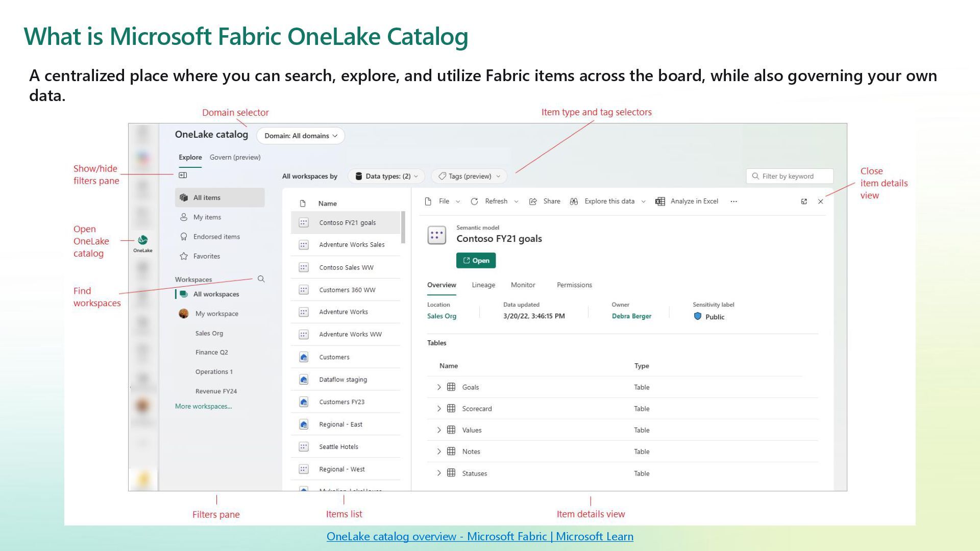This screenshot has height=551, width=980.
Task: Expand item details view to full screen
Action: [804, 202]
